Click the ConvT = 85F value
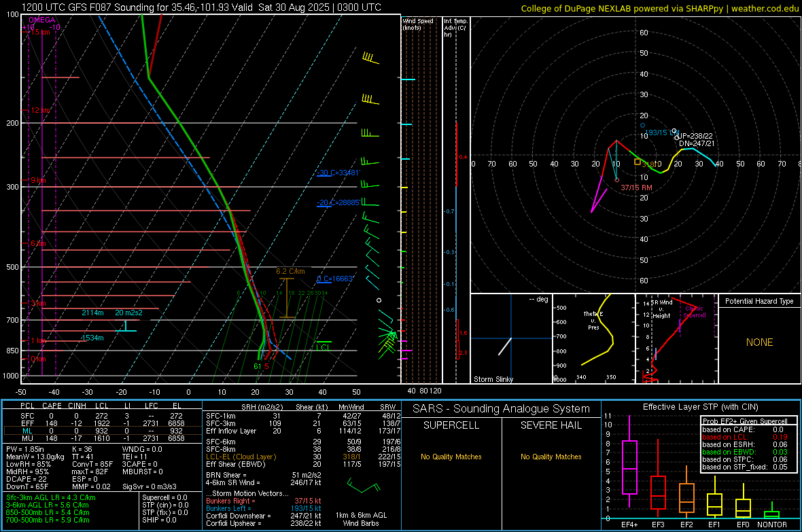 [x=92, y=464]
